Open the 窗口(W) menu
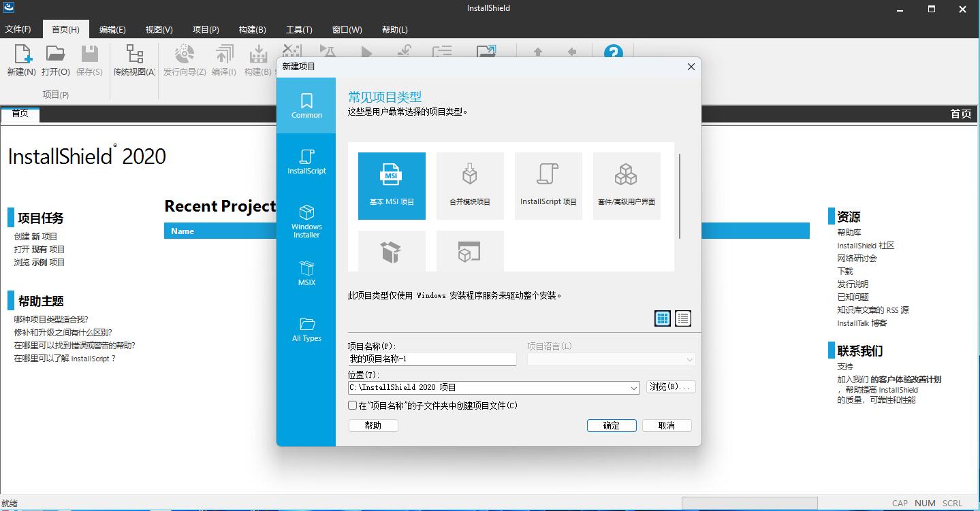Image resolution: width=980 pixels, height=511 pixels. [x=347, y=29]
